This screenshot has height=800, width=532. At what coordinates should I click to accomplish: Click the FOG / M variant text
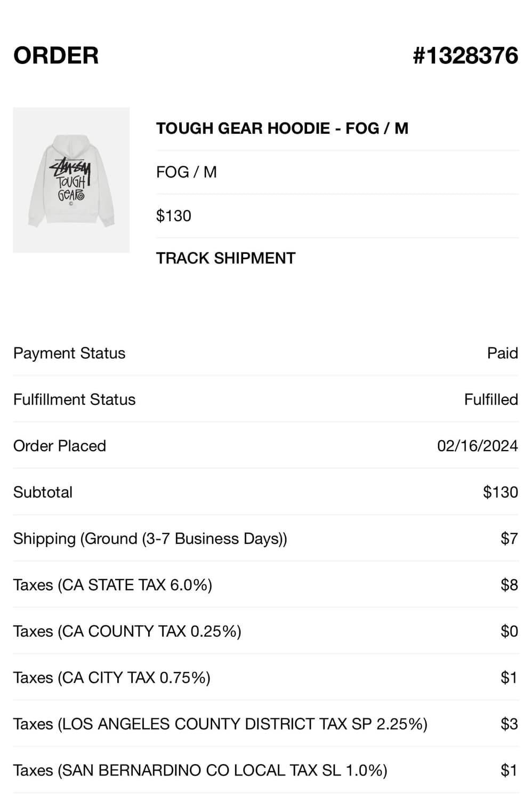coord(186,172)
